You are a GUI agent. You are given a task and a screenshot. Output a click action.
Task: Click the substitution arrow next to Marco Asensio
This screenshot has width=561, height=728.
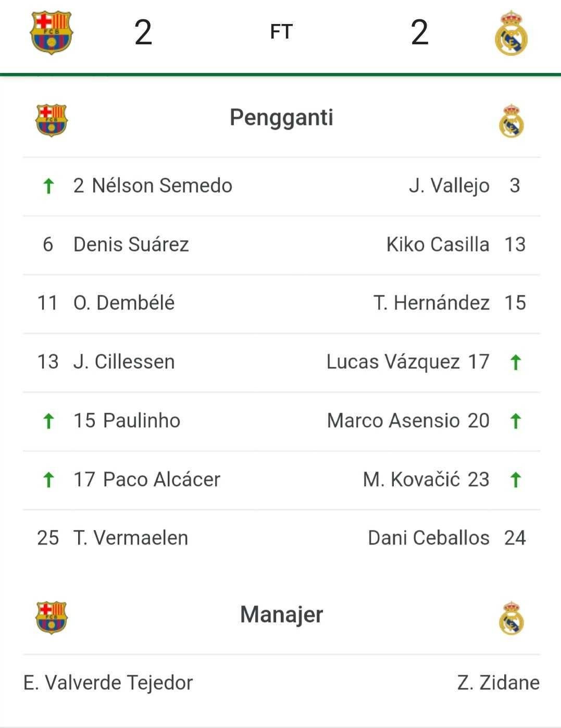click(x=516, y=421)
